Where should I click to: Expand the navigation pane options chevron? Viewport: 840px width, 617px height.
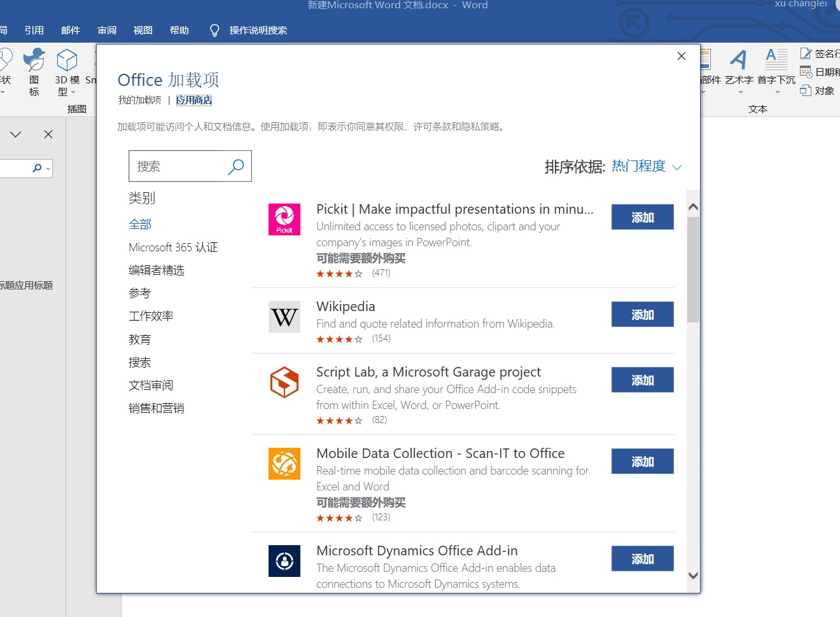pos(16,134)
